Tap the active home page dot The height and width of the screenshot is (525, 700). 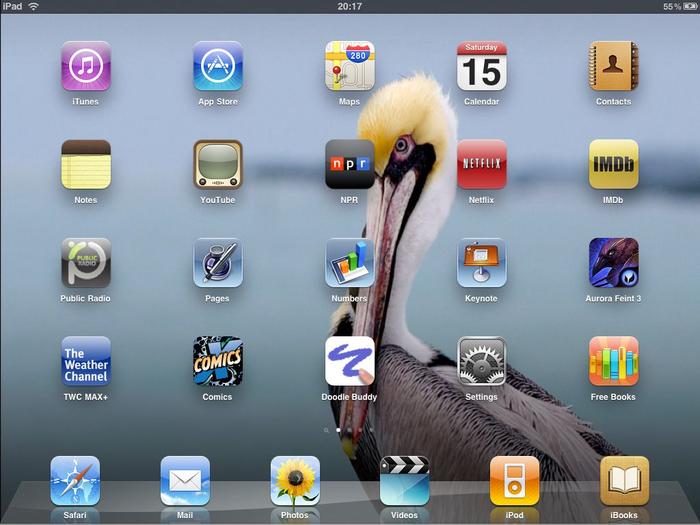pyautogui.click(x=338, y=430)
